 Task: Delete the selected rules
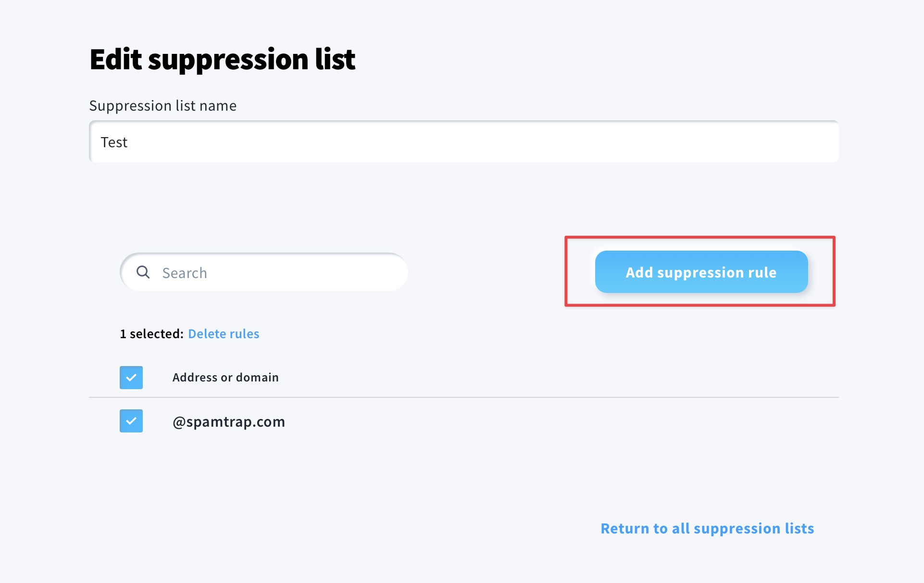coord(224,334)
